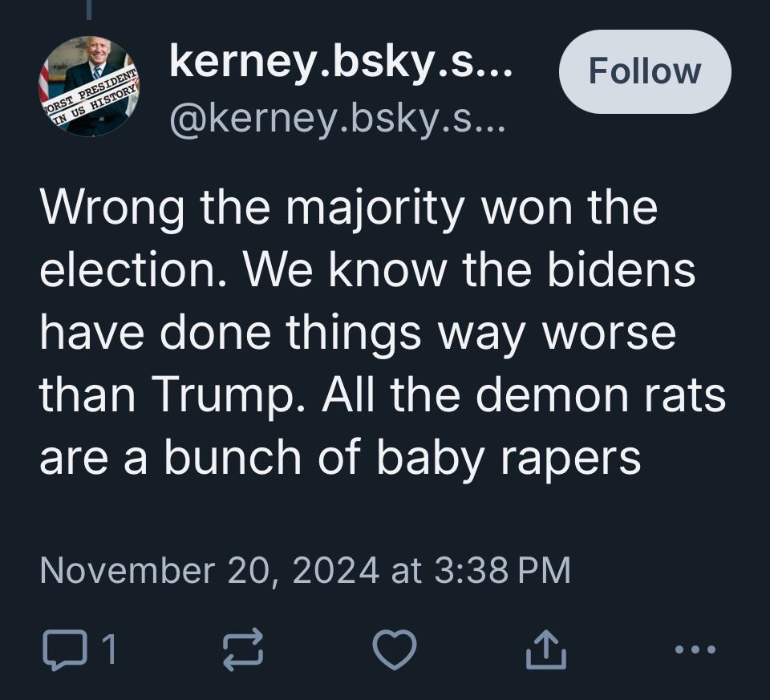Click the reply count number 1
Screen dimensions: 770x700
tap(110, 650)
